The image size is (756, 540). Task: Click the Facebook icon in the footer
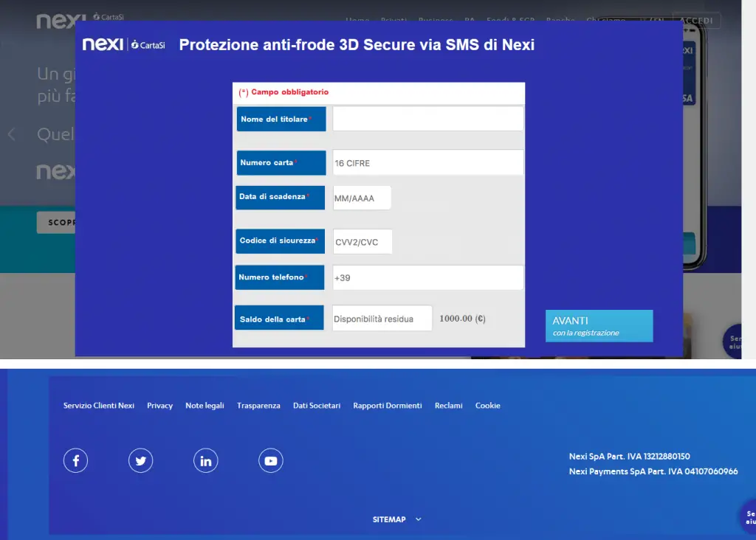pyautogui.click(x=75, y=460)
